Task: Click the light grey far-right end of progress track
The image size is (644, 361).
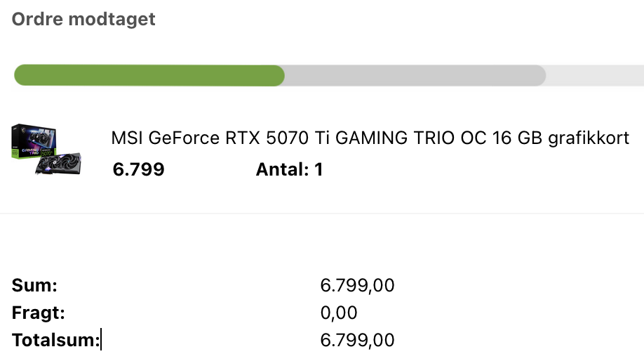Action: (595, 76)
